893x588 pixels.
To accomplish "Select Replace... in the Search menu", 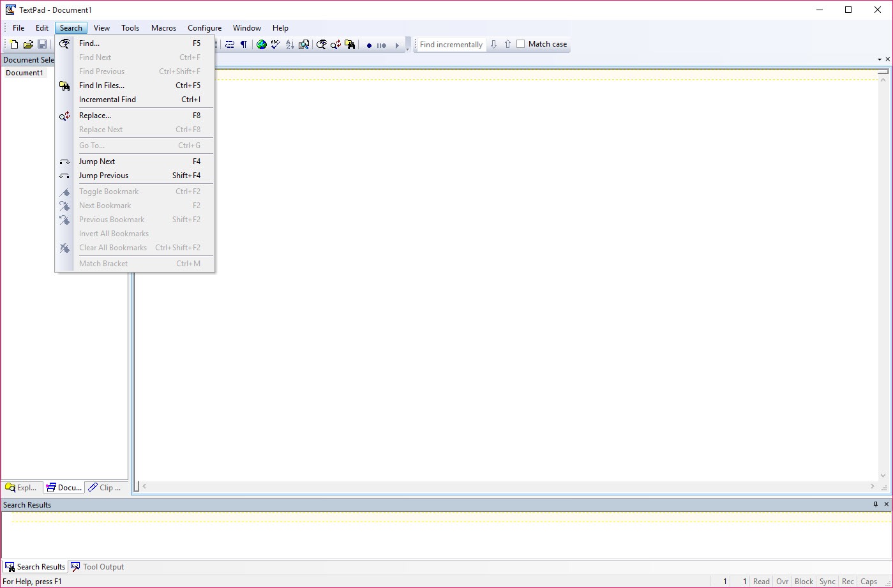I will click(x=95, y=116).
